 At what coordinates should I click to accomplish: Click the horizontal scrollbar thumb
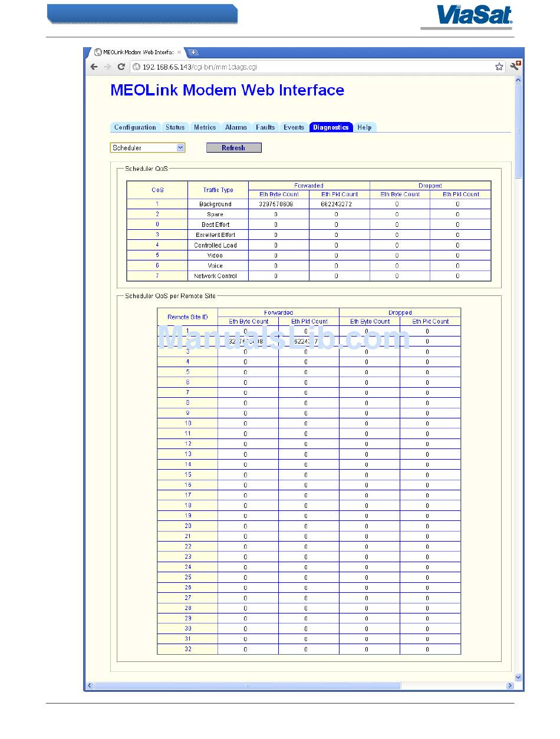248,686
